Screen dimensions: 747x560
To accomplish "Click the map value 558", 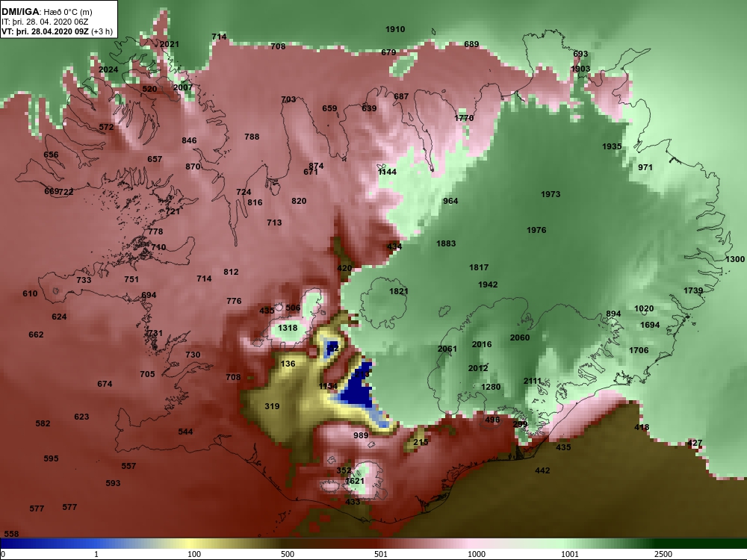I will click(x=11, y=535).
